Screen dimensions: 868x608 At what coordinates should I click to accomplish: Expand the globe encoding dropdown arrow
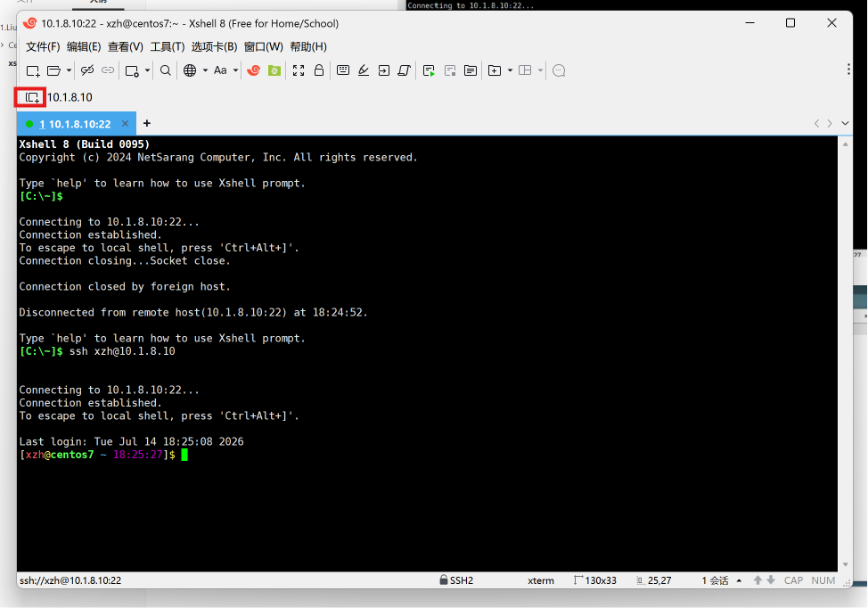pos(205,70)
